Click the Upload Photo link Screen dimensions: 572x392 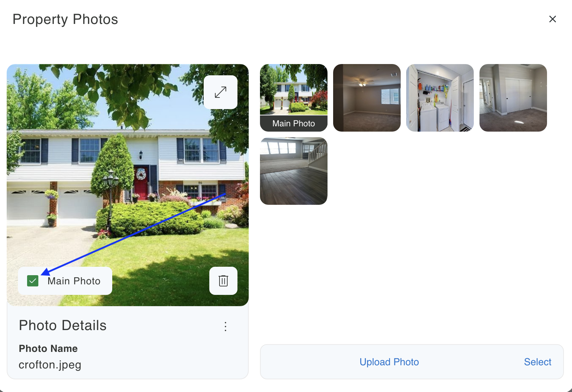coord(389,362)
